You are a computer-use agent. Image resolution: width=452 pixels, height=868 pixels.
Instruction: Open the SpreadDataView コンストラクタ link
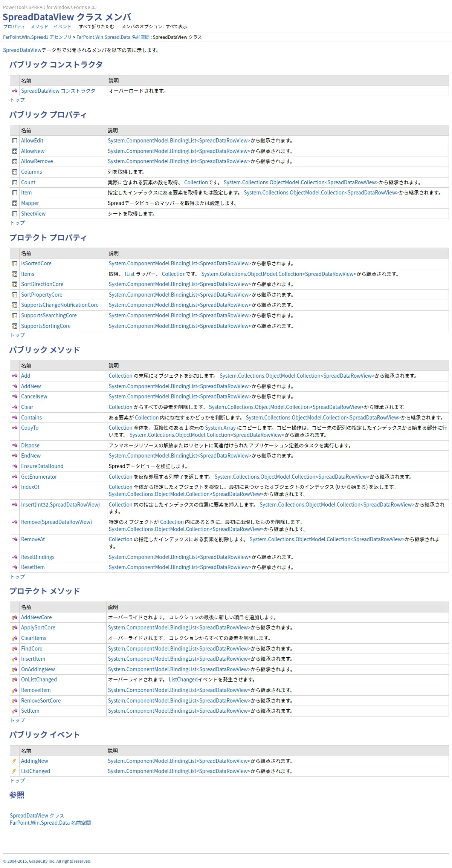point(58,91)
